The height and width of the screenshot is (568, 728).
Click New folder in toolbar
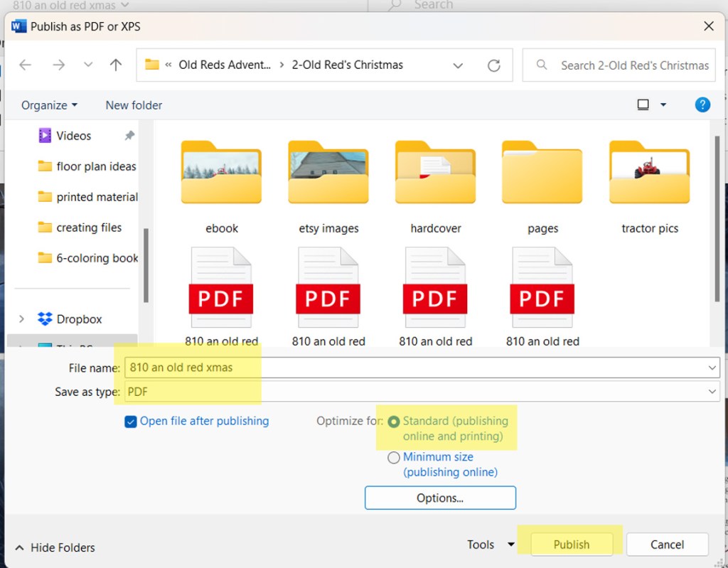134,105
